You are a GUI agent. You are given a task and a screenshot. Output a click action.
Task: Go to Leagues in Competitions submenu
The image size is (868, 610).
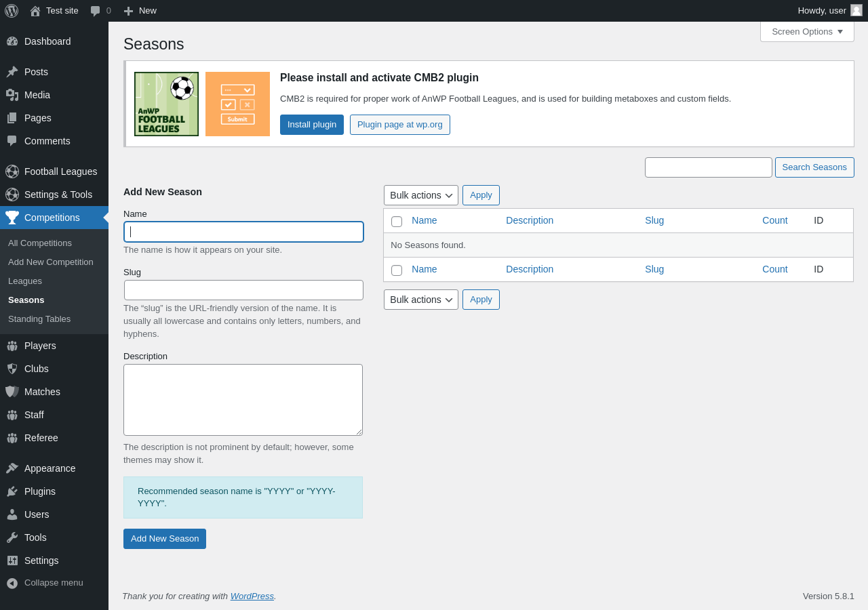25,281
